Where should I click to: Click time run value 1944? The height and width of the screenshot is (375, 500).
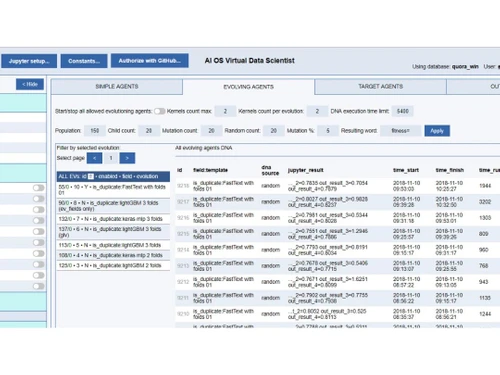(x=485, y=186)
